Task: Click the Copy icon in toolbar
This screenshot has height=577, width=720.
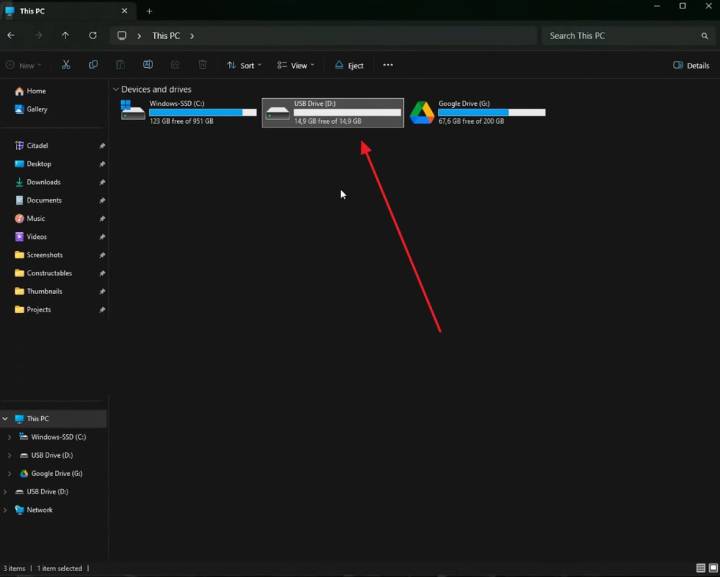Action: coord(93,65)
